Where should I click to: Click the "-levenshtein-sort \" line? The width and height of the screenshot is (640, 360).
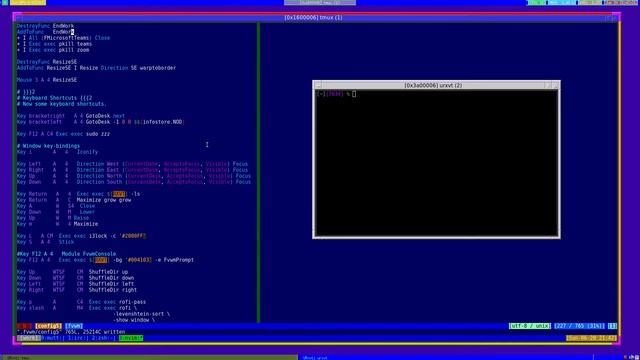click(x=142, y=314)
